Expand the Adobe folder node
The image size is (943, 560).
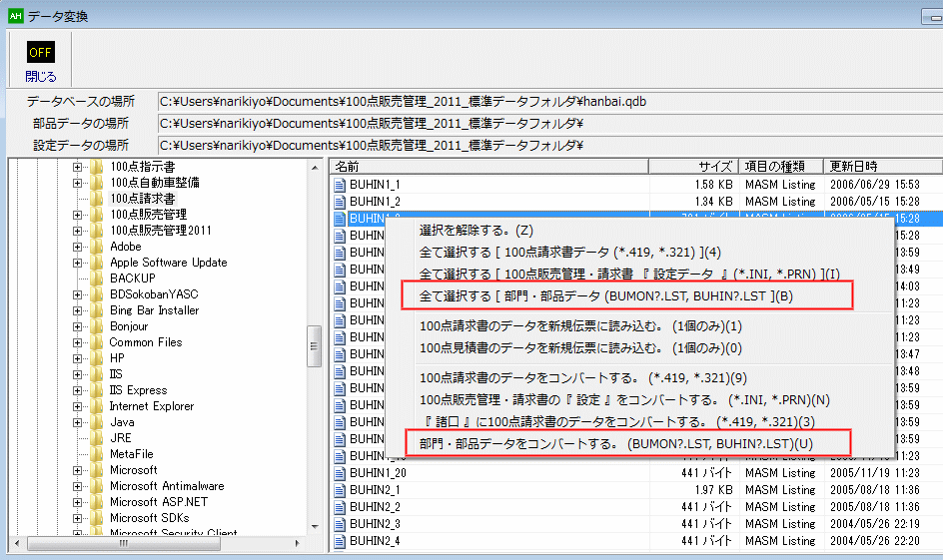pos(77,247)
